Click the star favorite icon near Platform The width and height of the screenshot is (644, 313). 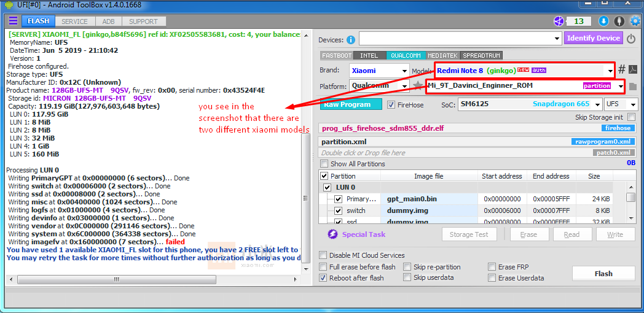[418, 86]
